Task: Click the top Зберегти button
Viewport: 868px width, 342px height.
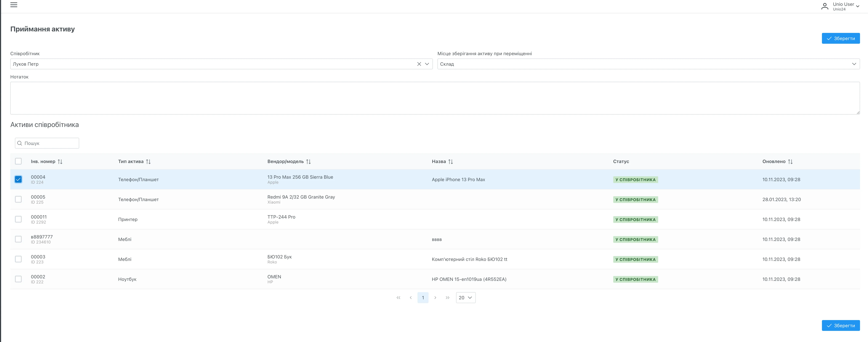Action: 840,38
